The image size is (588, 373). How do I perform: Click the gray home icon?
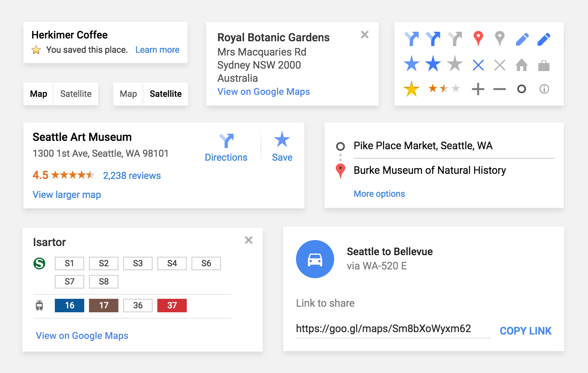point(522,65)
